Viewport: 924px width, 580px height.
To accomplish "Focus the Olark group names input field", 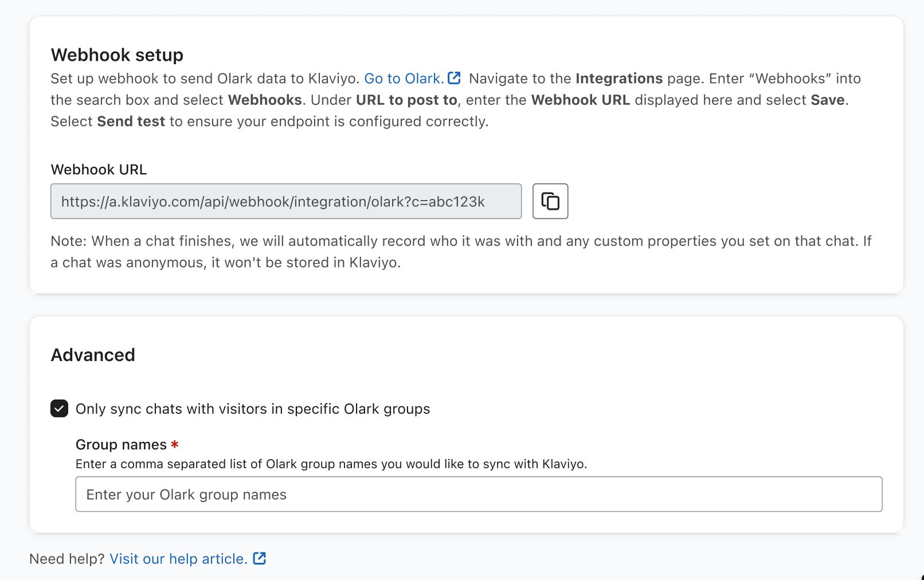I will click(479, 494).
